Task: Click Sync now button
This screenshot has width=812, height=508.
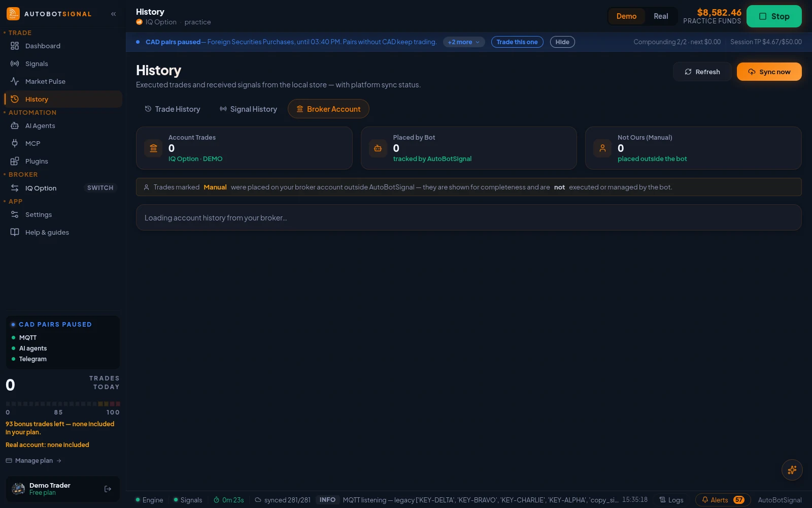Action: [769, 72]
